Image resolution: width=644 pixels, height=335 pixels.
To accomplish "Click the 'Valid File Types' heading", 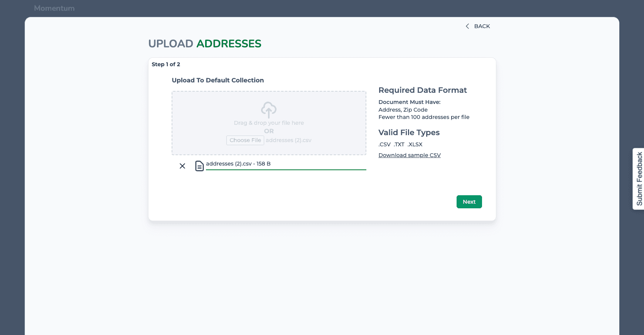I will click(x=409, y=132).
